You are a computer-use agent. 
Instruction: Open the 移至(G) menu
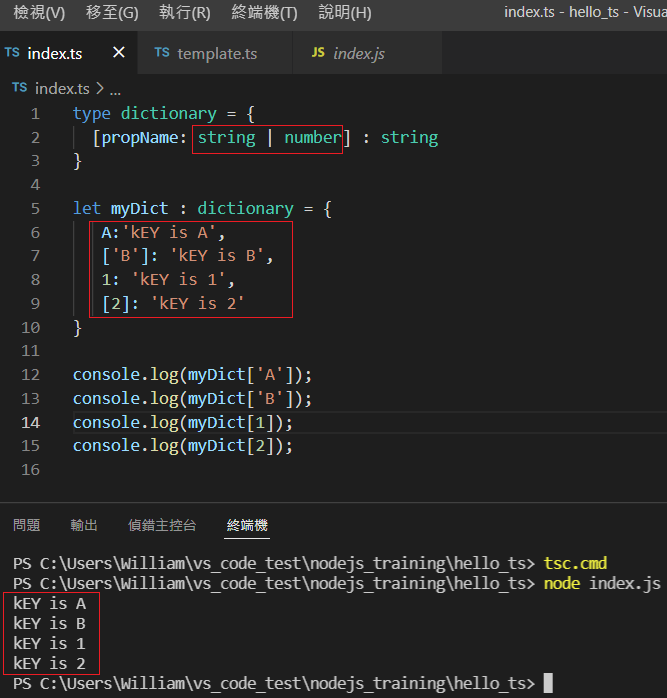pyautogui.click(x=112, y=13)
